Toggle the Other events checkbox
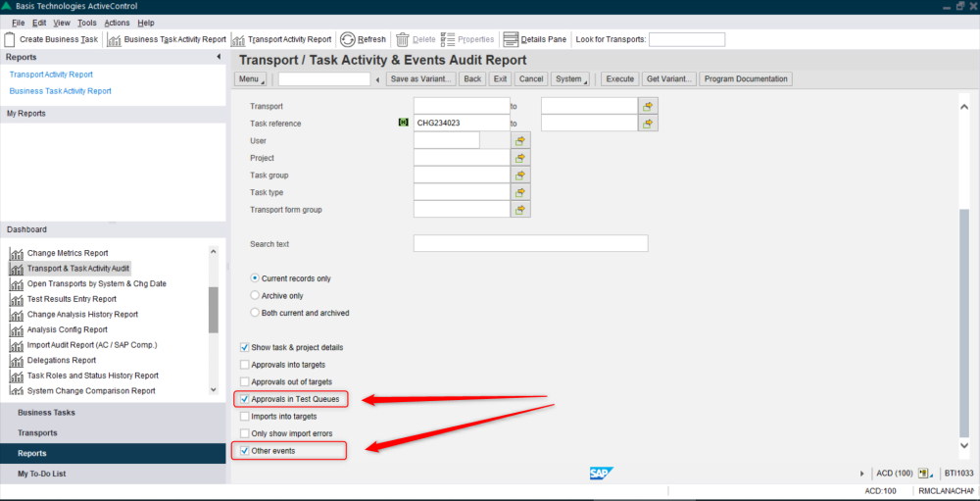The image size is (980, 501). [x=244, y=450]
